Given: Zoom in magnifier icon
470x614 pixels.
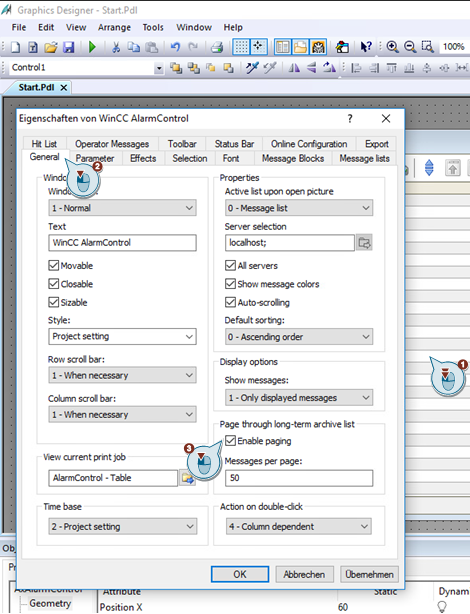Looking at the screenshot, I should [392, 47].
